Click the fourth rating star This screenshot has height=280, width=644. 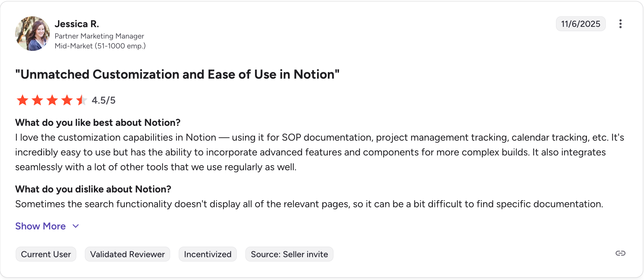(x=67, y=100)
